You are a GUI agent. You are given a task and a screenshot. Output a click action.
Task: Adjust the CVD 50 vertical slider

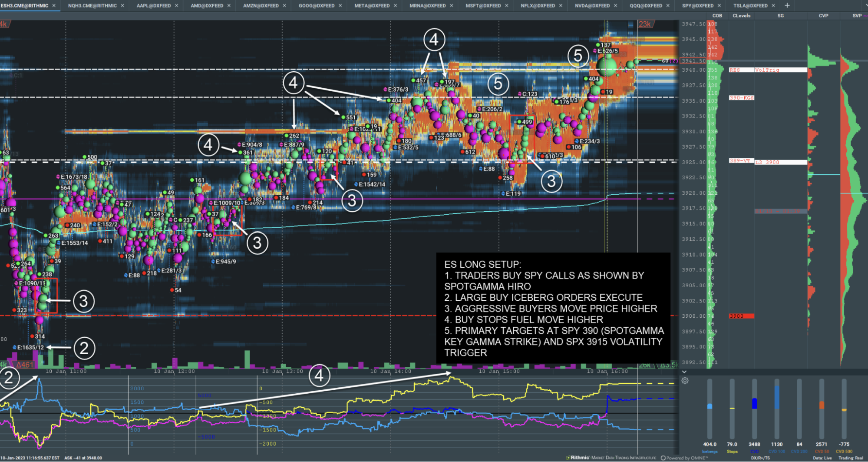pos(822,409)
